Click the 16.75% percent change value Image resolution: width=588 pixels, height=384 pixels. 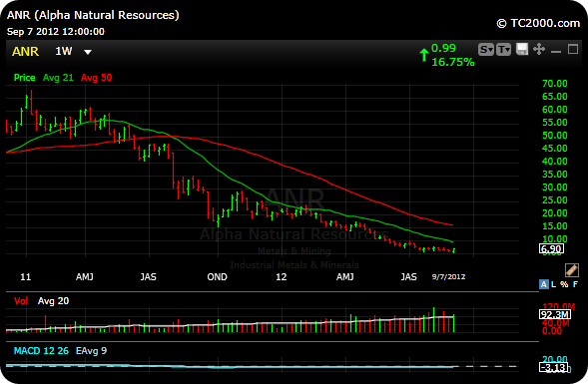tap(453, 62)
